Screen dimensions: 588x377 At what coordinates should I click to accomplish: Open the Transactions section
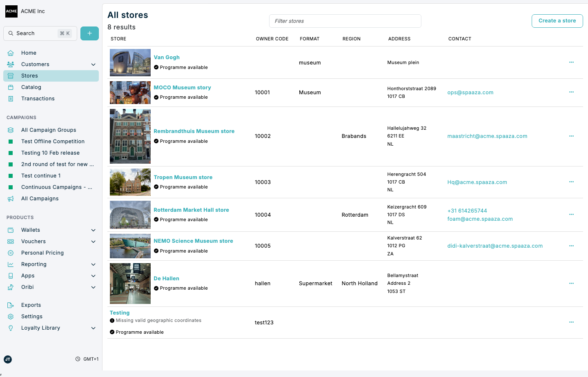tap(38, 98)
